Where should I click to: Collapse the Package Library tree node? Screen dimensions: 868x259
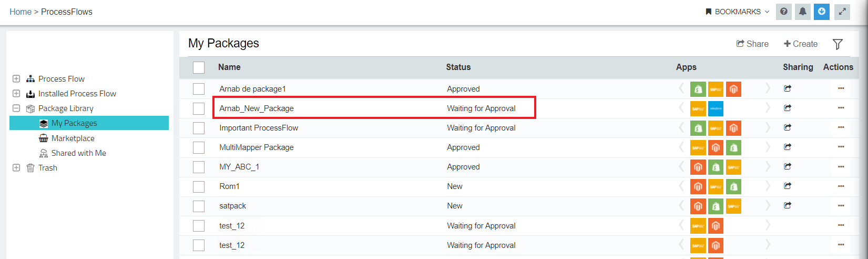[x=16, y=108]
